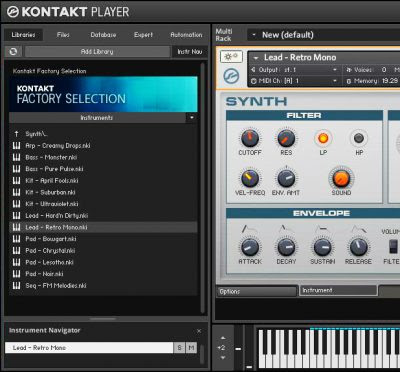Click the orange SOUND knob
This screenshot has width=400, height=372.
[341, 178]
